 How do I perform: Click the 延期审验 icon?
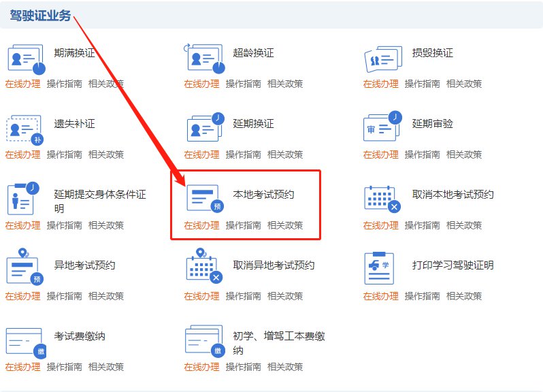pos(382,127)
